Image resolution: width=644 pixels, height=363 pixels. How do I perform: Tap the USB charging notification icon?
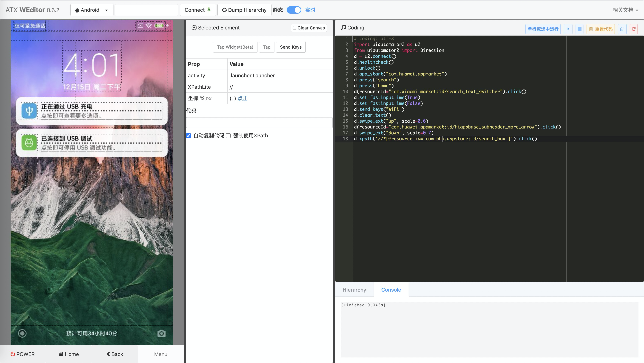29,111
